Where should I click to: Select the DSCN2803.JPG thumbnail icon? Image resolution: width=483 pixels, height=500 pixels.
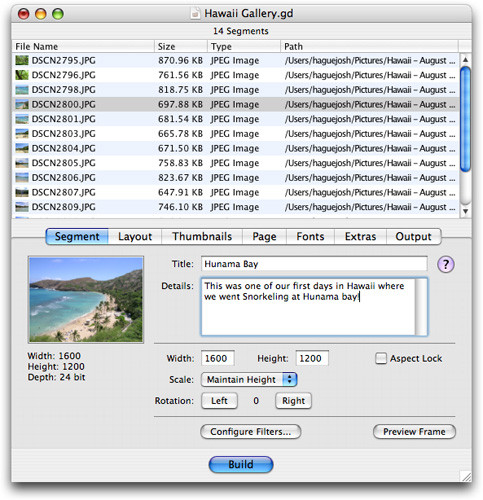click(x=22, y=134)
